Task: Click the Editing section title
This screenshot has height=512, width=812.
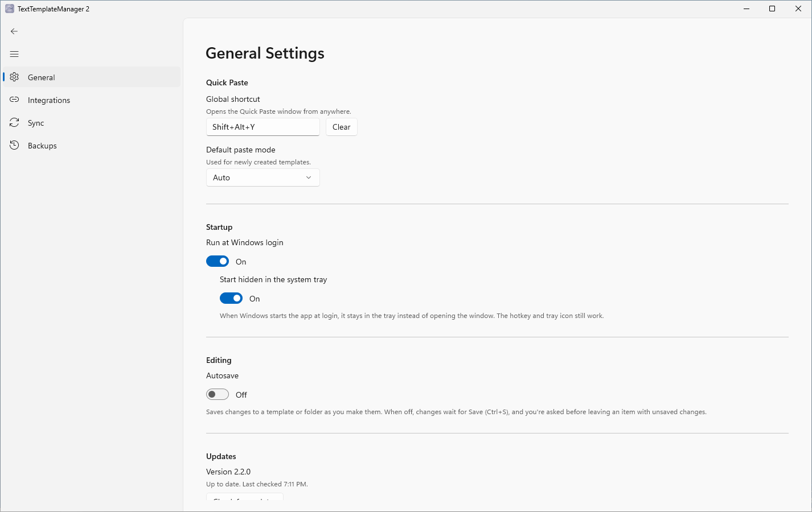Action: [219, 360]
